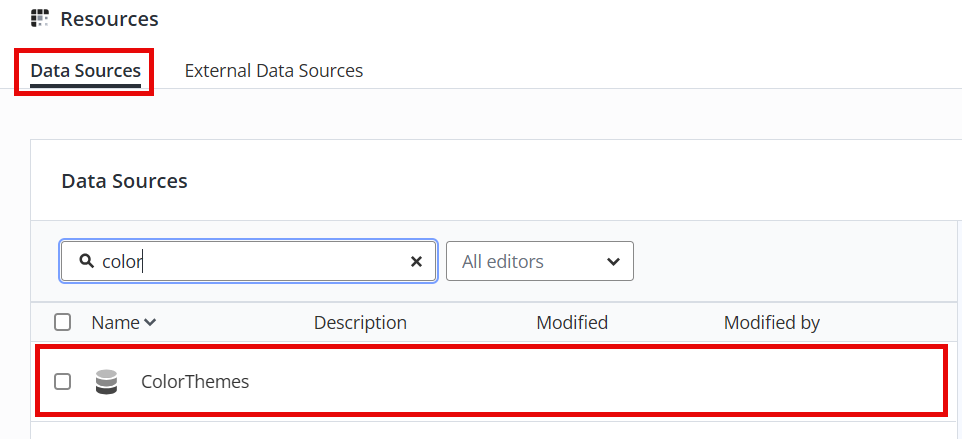Open the External Data Sources tab
Viewport: 962px width, 439px height.
pyautogui.click(x=274, y=71)
